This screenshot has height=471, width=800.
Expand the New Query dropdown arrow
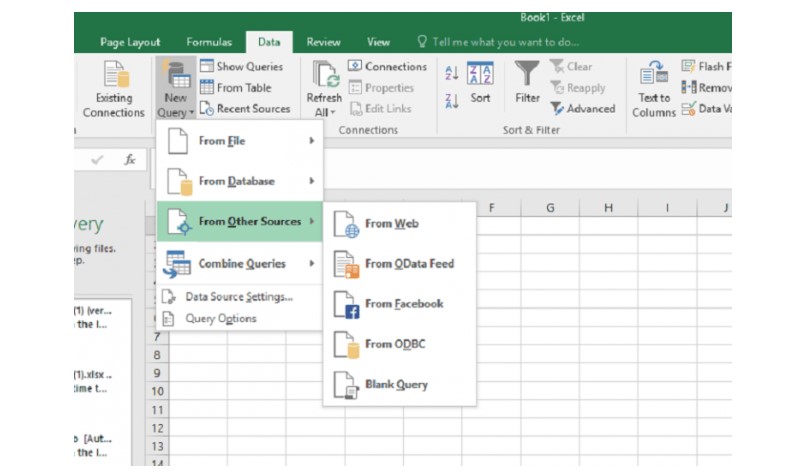point(191,112)
